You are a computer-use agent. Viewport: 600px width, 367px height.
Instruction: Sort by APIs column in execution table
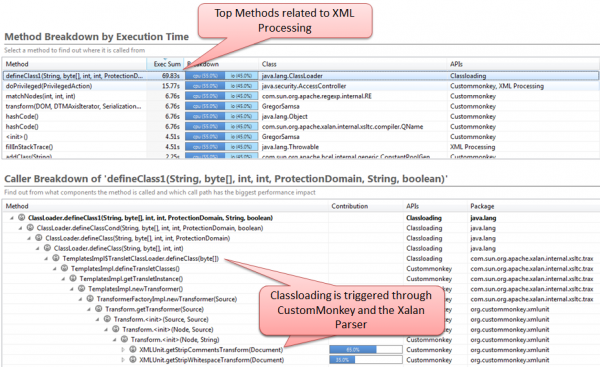(x=523, y=64)
